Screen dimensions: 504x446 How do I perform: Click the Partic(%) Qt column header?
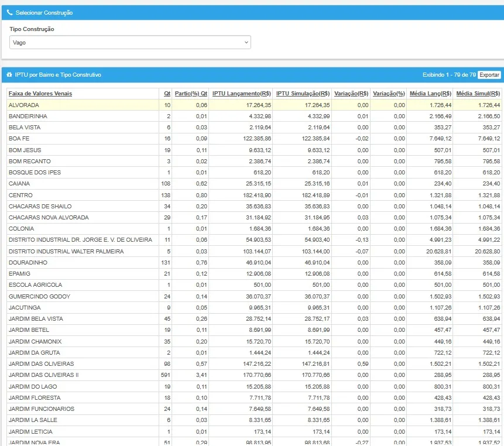[191, 94]
